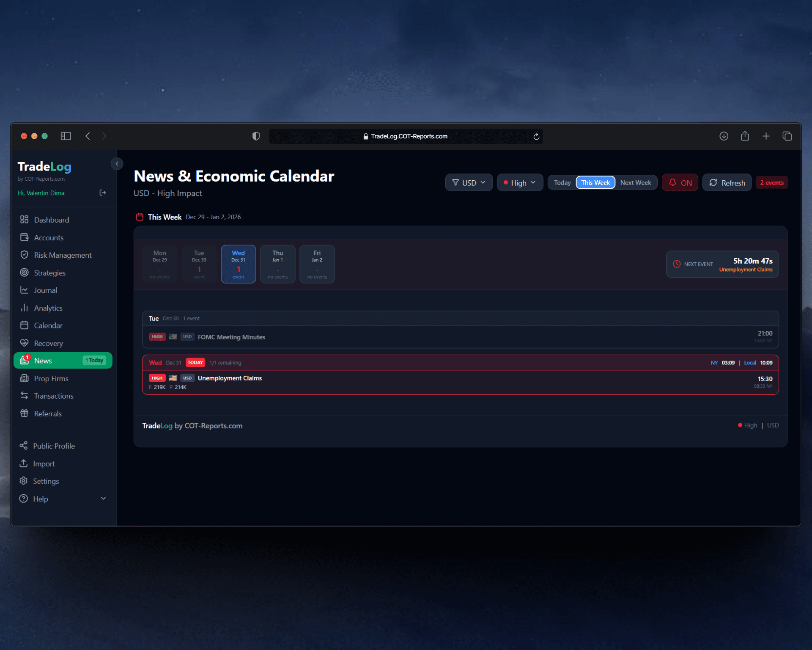Switch to Next Week view
Image resolution: width=812 pixels, height=650 pixels.
pos(635,183)
